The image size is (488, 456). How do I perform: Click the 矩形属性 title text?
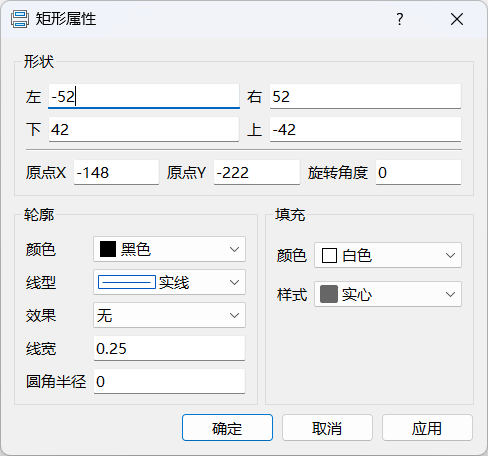66,19
